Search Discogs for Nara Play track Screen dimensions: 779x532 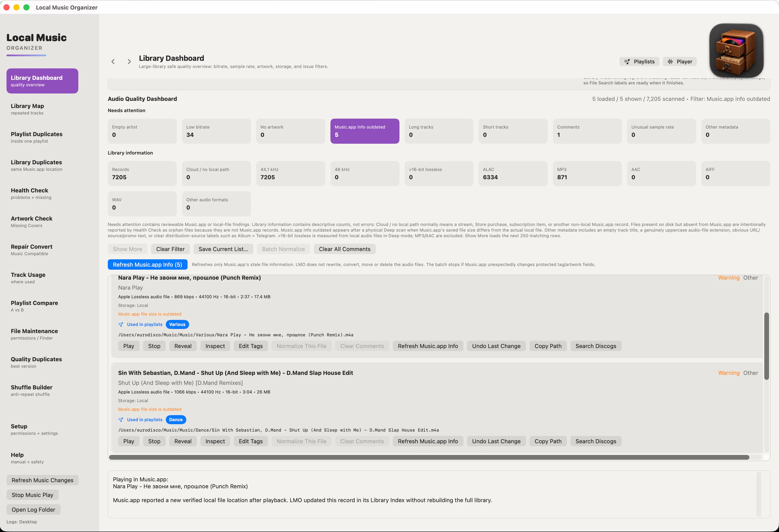tap(596, 346)
